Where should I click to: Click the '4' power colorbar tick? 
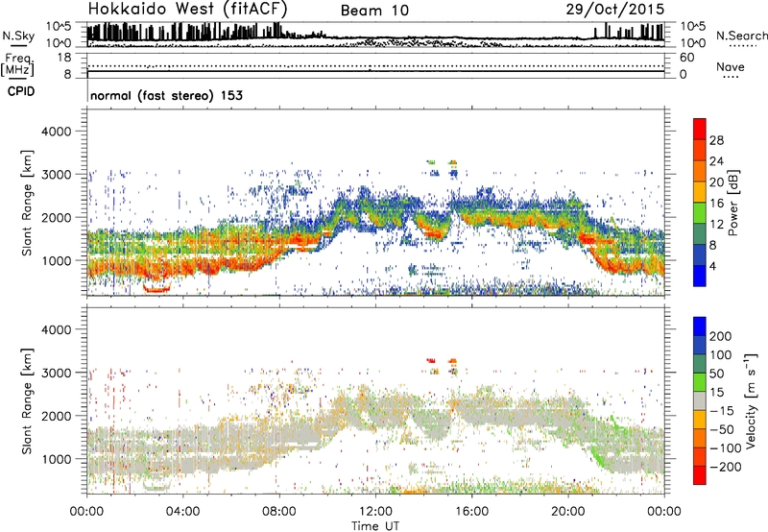point(713,266)
